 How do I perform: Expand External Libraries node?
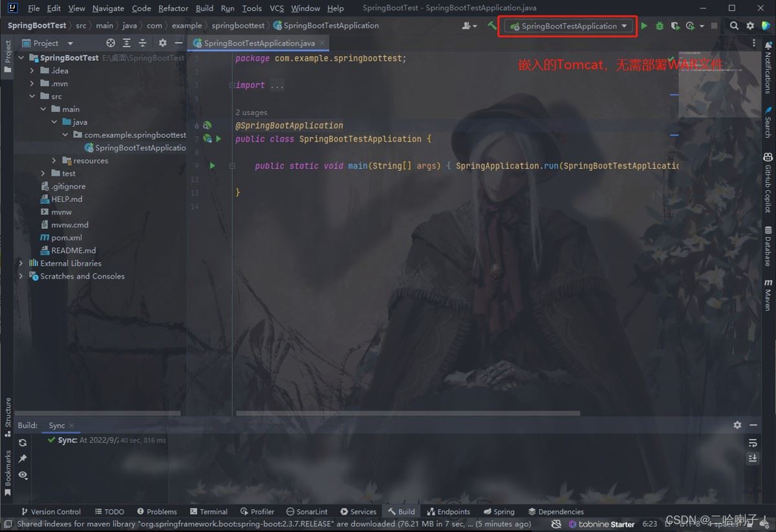(21, 263)
